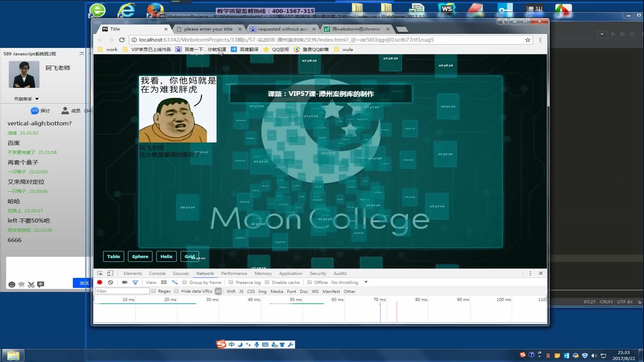Image resolution: width=644 pixels, height=362 pixels.
Task: Click the network Filter text field
Action: pyautogui.click(x=122, y=291)
